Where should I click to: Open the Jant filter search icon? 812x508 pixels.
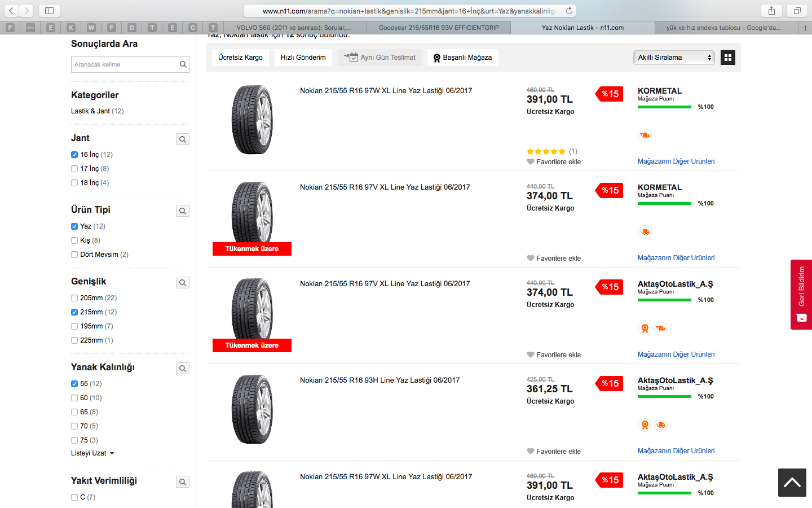point(183,139)
